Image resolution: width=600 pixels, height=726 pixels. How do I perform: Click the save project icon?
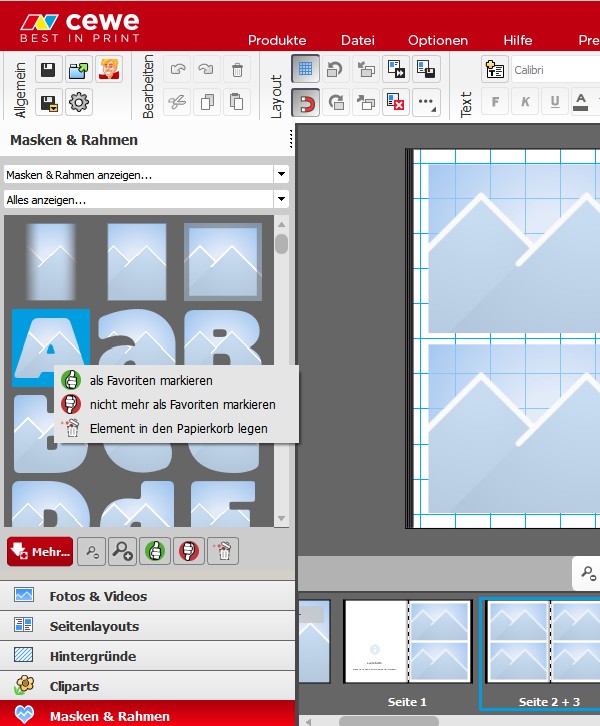click(x=48, y=70)
